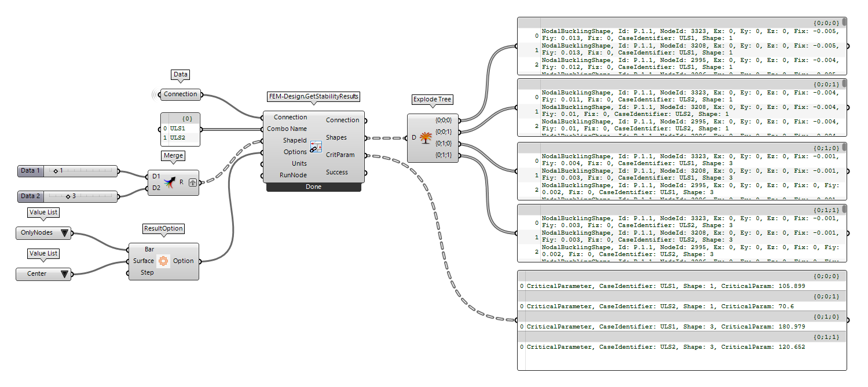
Task: Select the Connection data parameter
Action: tap(180, 94)
